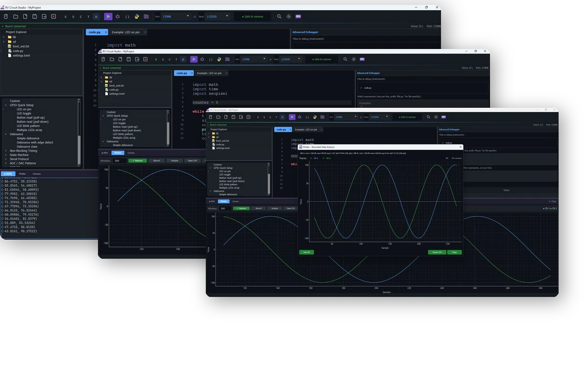The height and width of the screenshot is (392, 588).
Task: Click the curly braces icon in front window
Action: pos(307,117)
